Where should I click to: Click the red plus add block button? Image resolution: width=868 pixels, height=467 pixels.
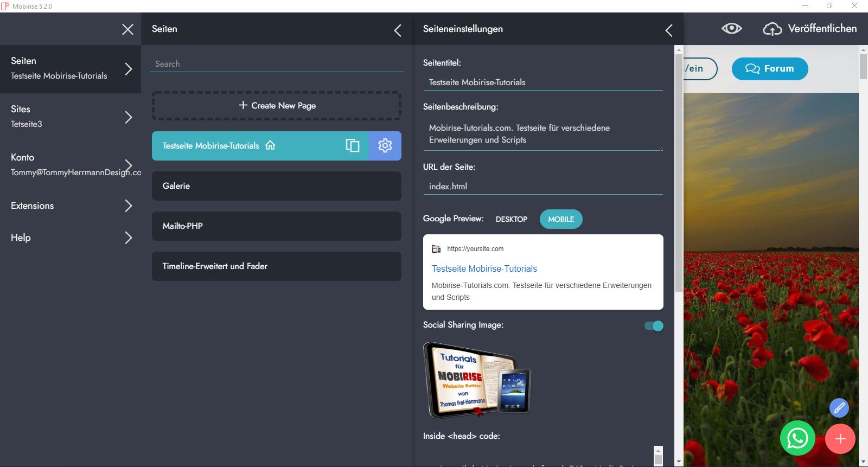[840, 439]
